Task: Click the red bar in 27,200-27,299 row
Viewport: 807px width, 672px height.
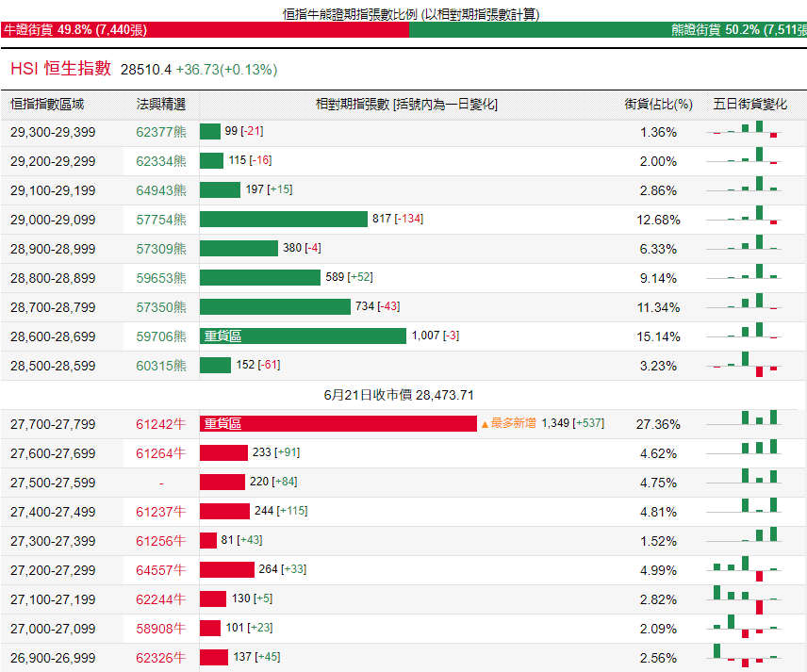Action: pos(227,569)
